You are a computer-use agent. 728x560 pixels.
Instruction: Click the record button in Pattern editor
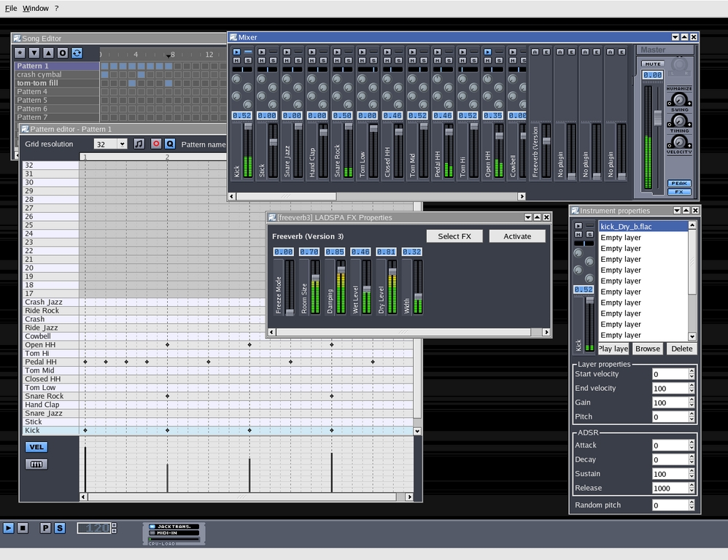pos(155,144)
